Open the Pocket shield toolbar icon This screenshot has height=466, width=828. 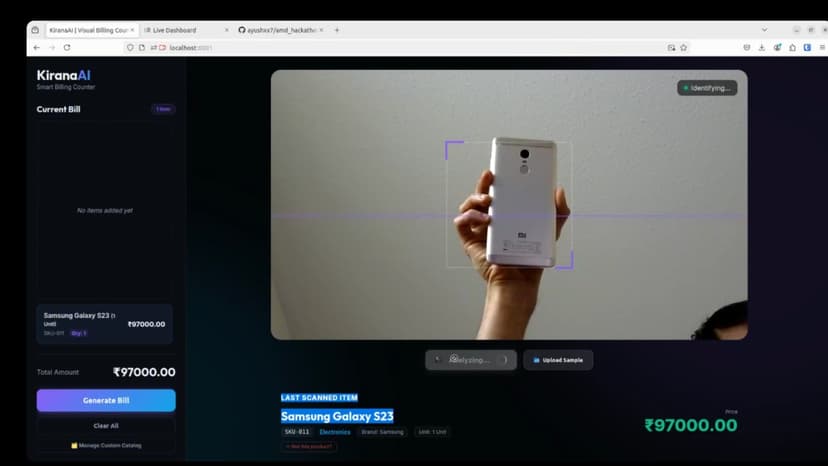pyautogui.click(x=747, y=48)
